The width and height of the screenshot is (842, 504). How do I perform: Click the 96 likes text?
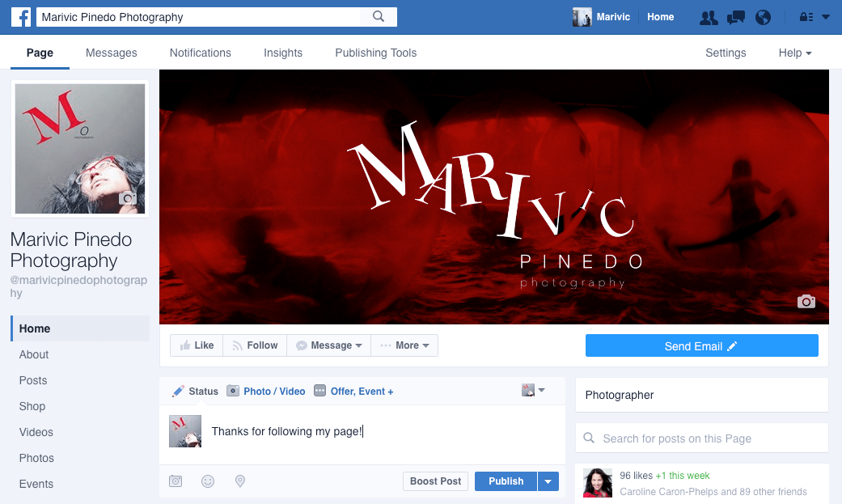636,476
